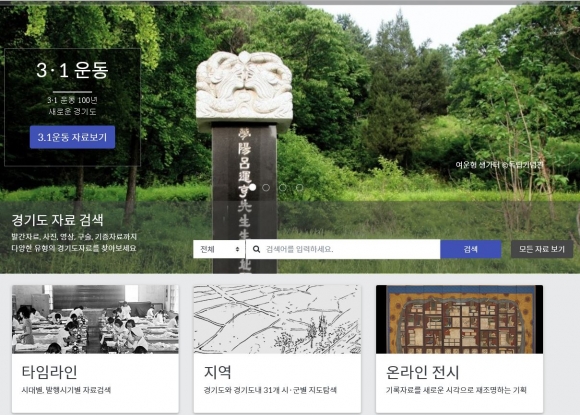The height and width of the screenshot is (415, 580).
Task: Click the 경기도 자료 검색 heading
Action: point(57,220)
